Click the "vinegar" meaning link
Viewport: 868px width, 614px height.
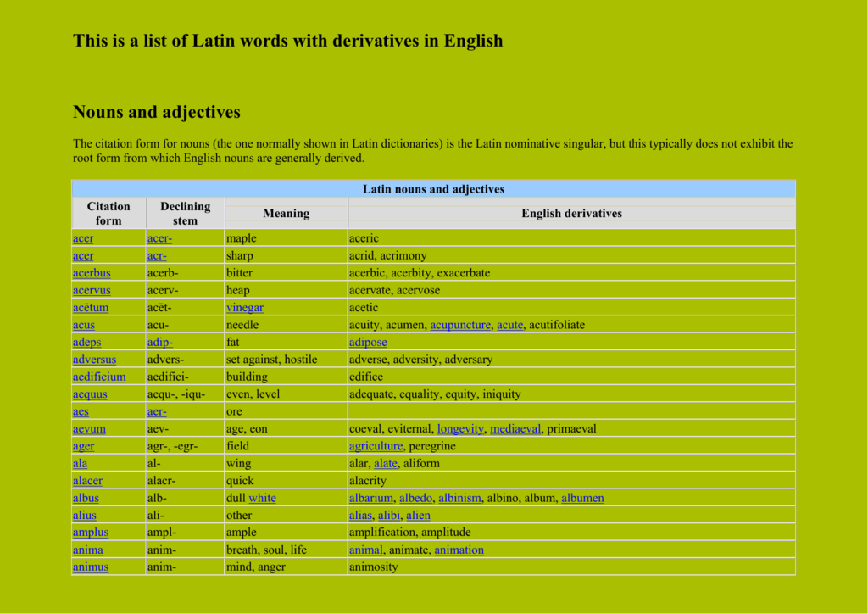244,307
